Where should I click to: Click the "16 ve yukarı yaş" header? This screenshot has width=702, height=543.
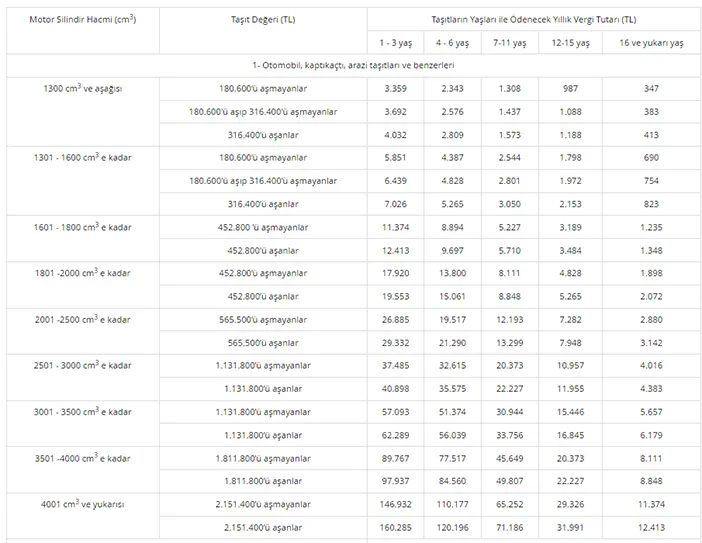pyautogui.click(x=649, y=43)
